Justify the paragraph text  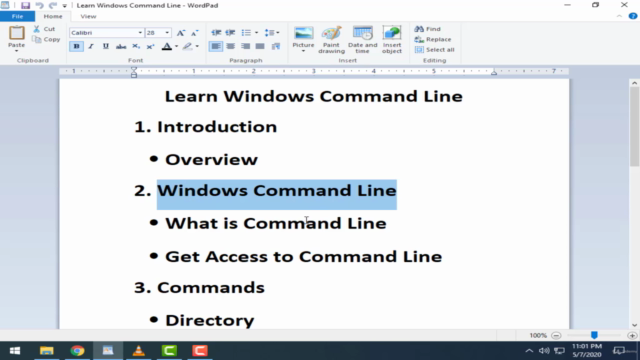(x=260, y=46)
